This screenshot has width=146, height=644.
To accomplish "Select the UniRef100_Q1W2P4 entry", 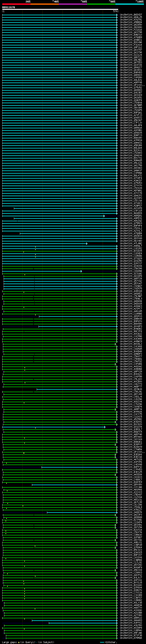I will tap(131, 100).
